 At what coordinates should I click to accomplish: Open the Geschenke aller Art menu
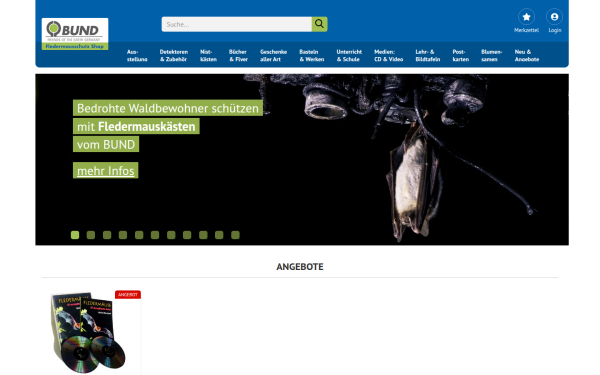click(x=273, y=55)
